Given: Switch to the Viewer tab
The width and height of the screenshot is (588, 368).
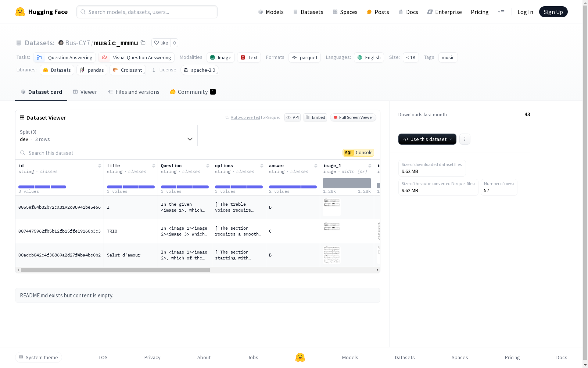Looking at the screenshot, I should pos(85,92).
